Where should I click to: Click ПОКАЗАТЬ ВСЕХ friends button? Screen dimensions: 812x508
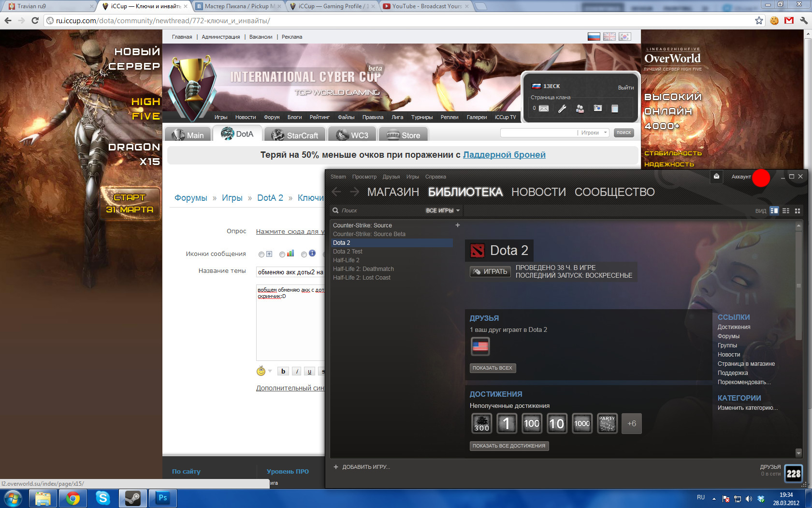point(493,368)
